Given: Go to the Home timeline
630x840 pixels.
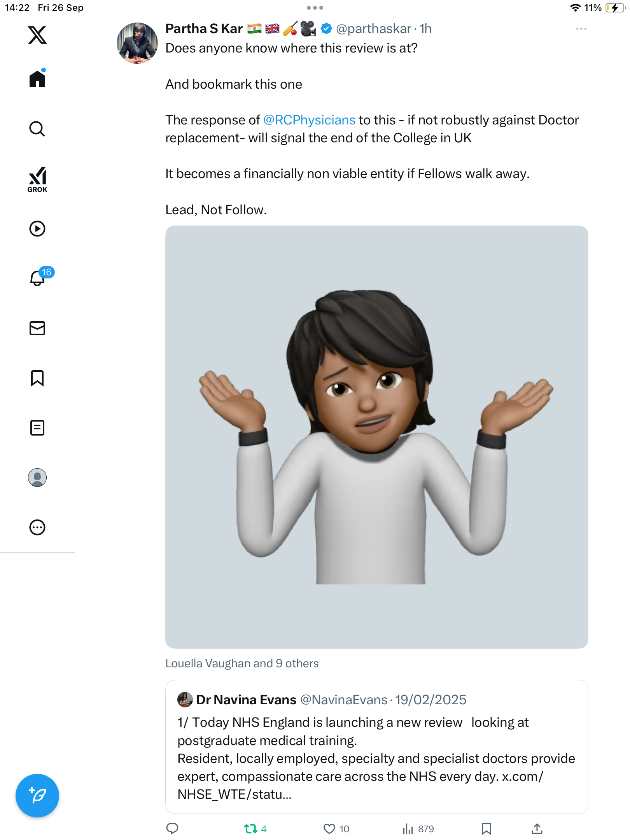Looking at the screenshot, I should pos(37,79).
